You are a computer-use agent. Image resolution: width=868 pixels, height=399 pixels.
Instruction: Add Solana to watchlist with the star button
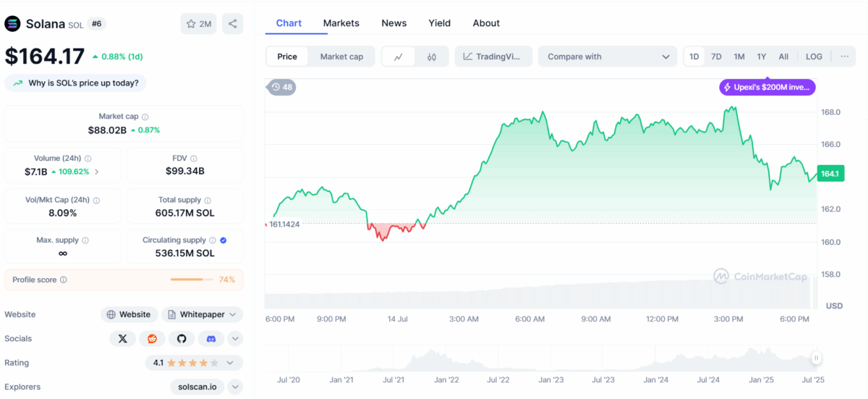198,24
